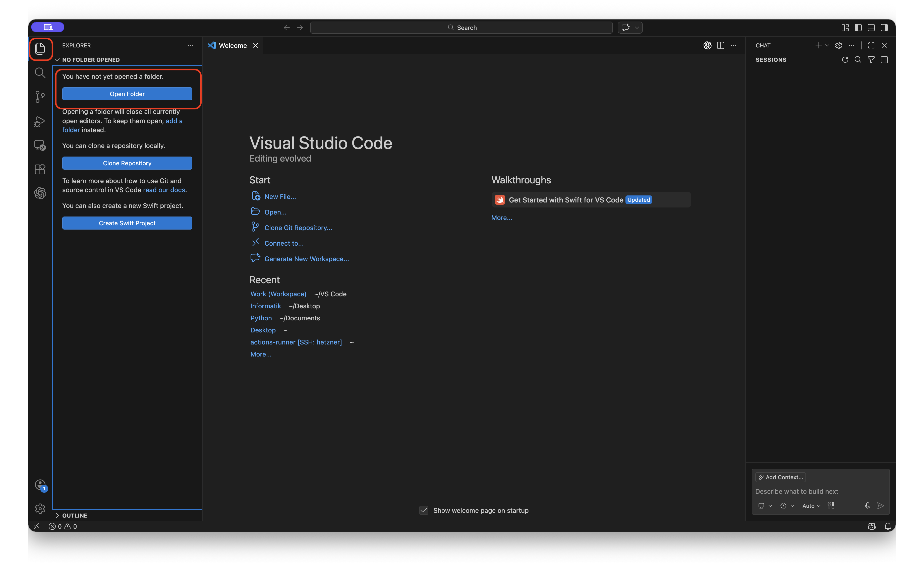Start a new chat with plus icon
Screen dimensions: 924x569
pyautogui.click(x=819, y=46)
